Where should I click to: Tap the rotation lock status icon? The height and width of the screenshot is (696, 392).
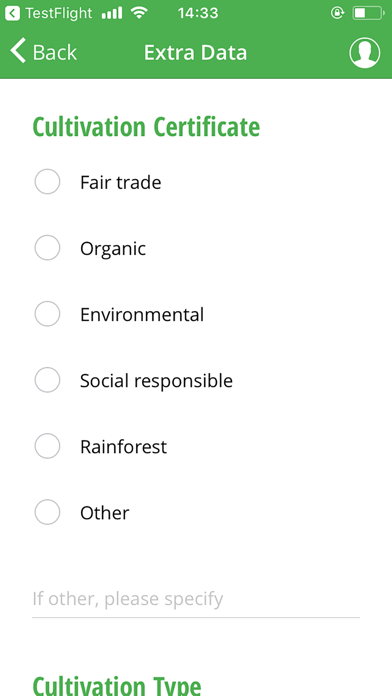pyautogui.click(x=337, y=13)
